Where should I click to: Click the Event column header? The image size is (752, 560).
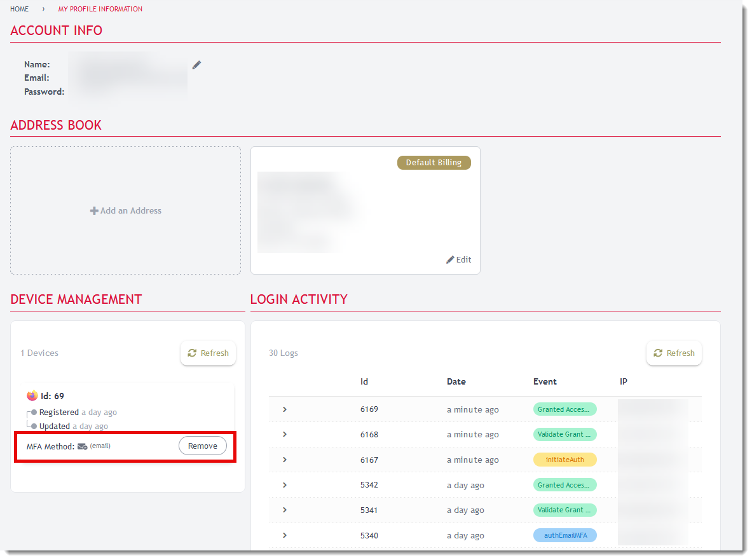tap(545, 381)
